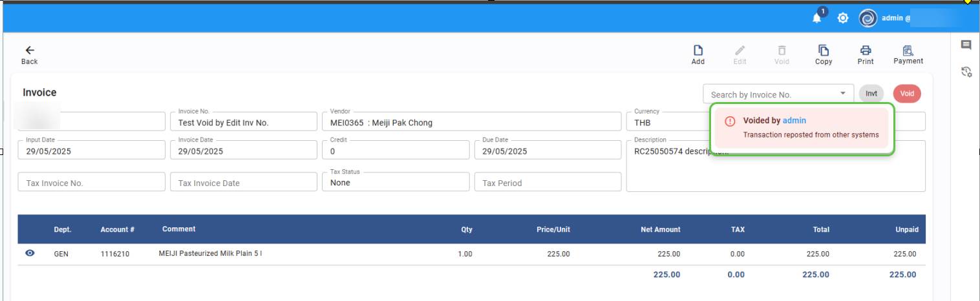Toggle the eye icon on GEN row

click(30, 254)
